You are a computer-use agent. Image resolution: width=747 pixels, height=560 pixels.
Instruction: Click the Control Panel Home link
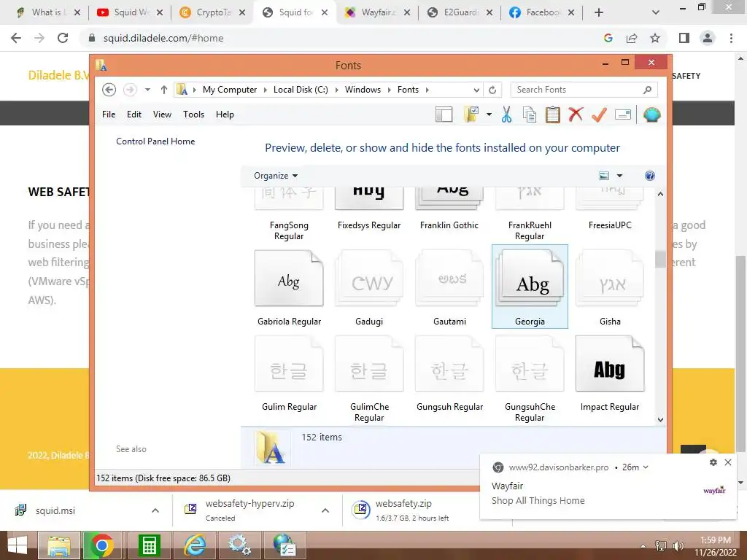point(155,141)
